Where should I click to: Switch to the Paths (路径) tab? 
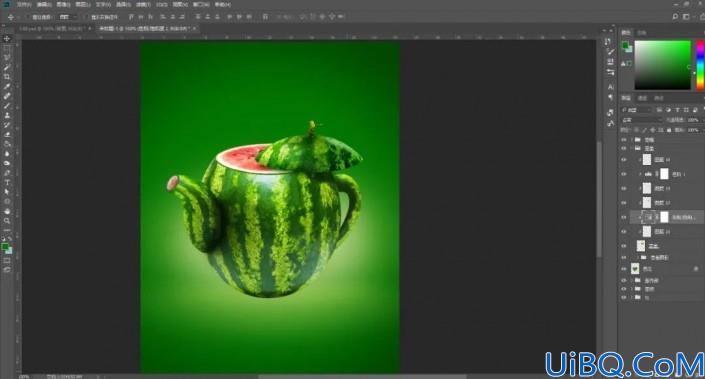[659, 98]
